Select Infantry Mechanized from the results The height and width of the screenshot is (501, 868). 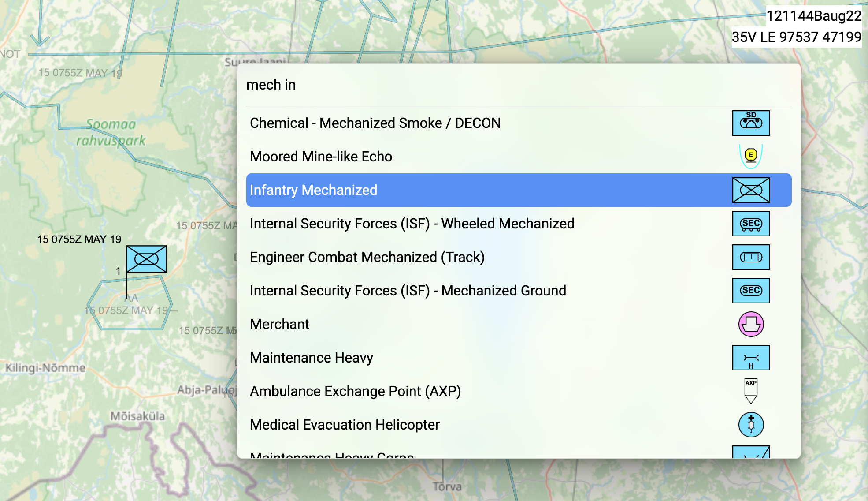tap(313, 190)
